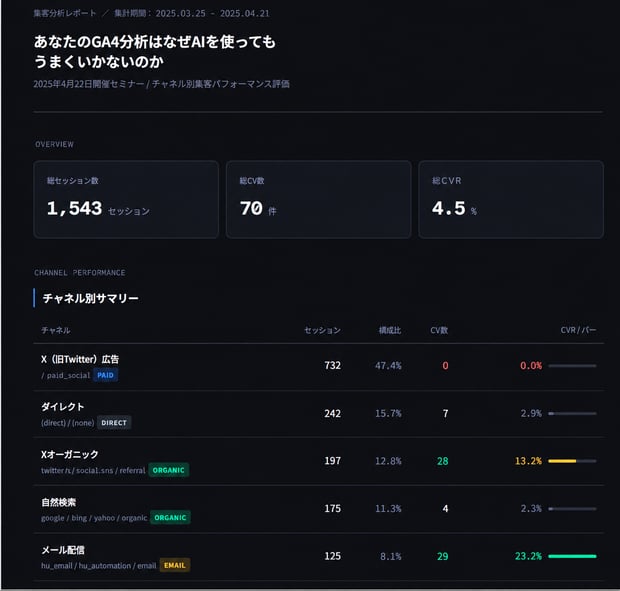Click the 0.0% CVR bar for X広告
The width and height of the screenshot is (620, 591).
(x=572, y=366)
